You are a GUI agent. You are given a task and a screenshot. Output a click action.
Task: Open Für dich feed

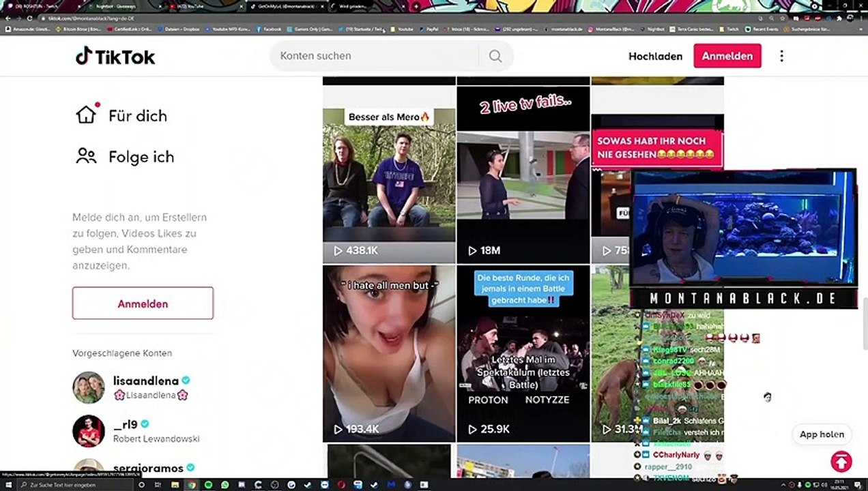138,115
